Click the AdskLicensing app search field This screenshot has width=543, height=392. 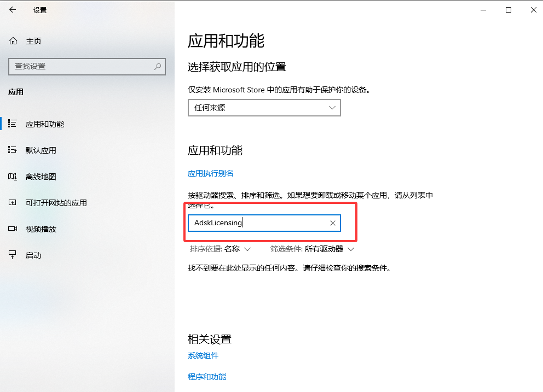(x=257, y=223)
